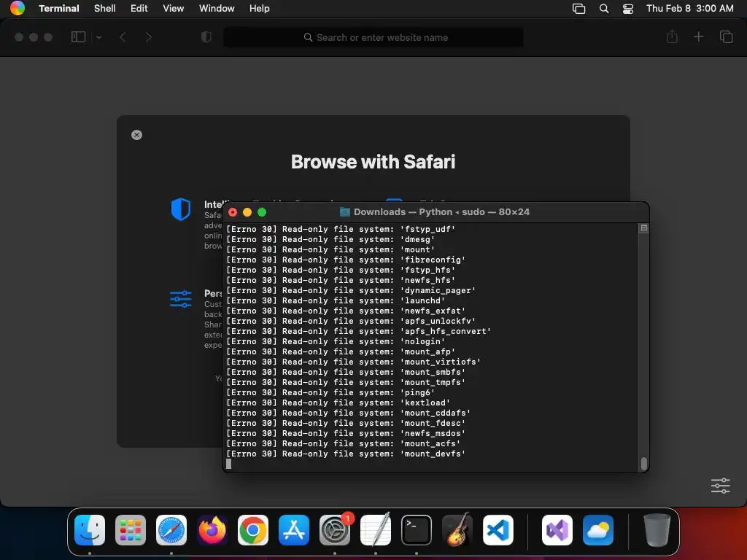Screen dimensions: 747x560
Task: Open GarageBand from the Dock
Action: click(457, 530)
